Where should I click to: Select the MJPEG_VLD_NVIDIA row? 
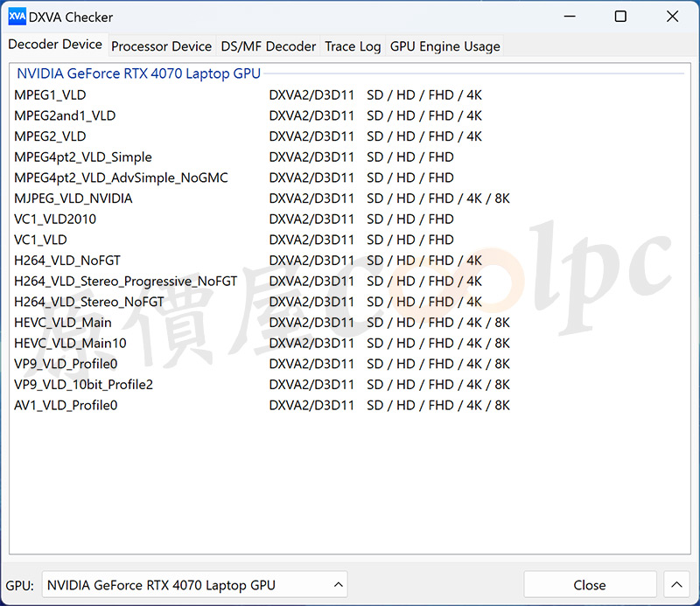pos(262,199)
